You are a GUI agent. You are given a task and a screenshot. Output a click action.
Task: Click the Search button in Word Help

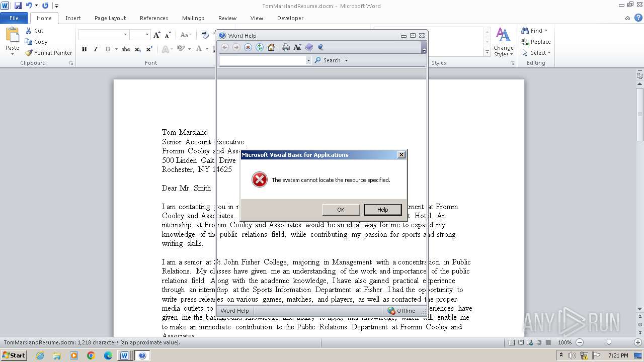328,60
